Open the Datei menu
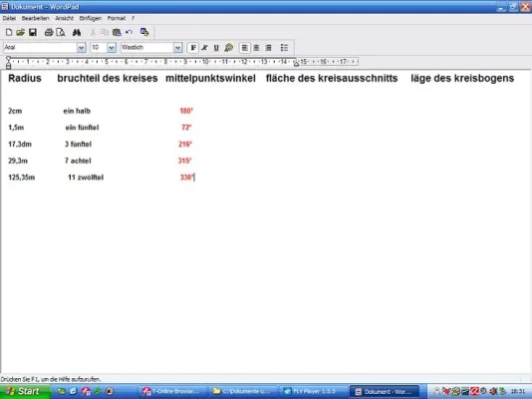The image size is (532, 399). click(9, 18)
